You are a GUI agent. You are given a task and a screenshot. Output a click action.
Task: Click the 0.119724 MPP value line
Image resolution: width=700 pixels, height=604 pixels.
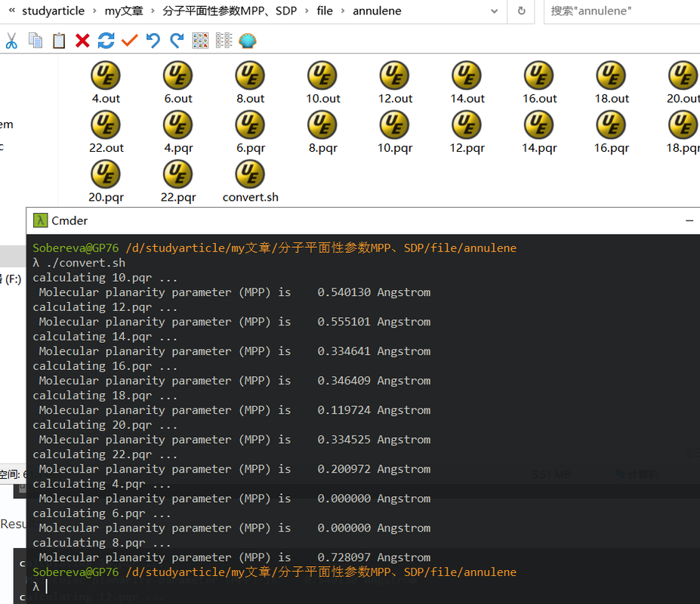234,410
